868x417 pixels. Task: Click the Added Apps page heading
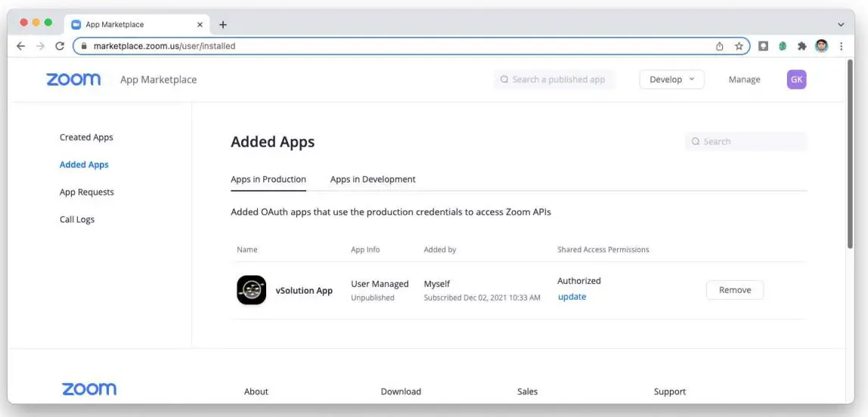[272, 142]
